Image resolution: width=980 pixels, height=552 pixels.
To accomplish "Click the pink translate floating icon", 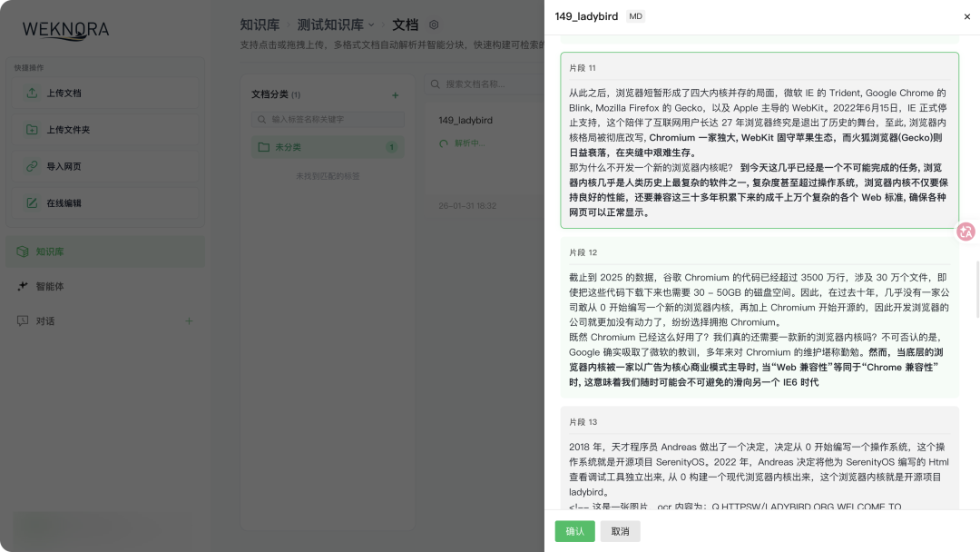I will point(965,232).
